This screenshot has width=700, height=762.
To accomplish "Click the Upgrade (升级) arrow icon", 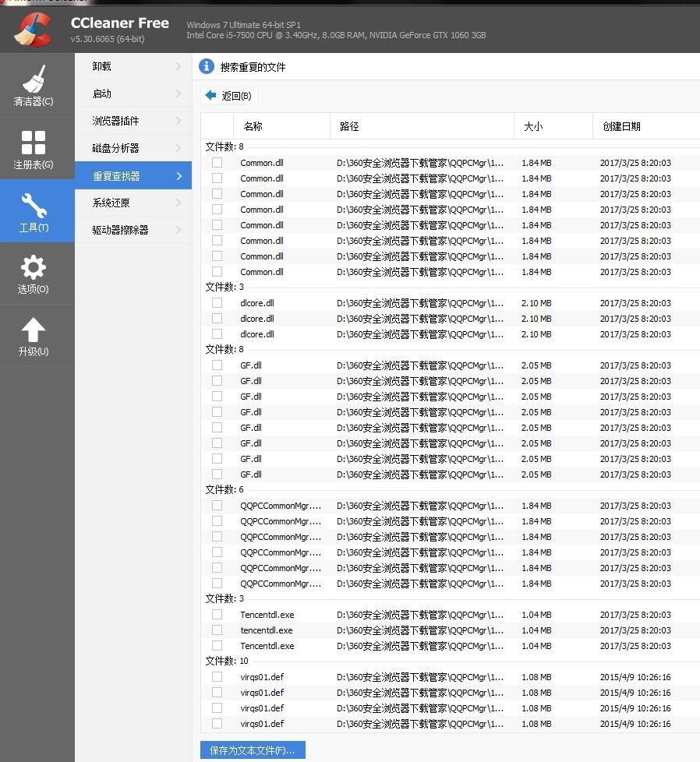I will click(34, 330).
